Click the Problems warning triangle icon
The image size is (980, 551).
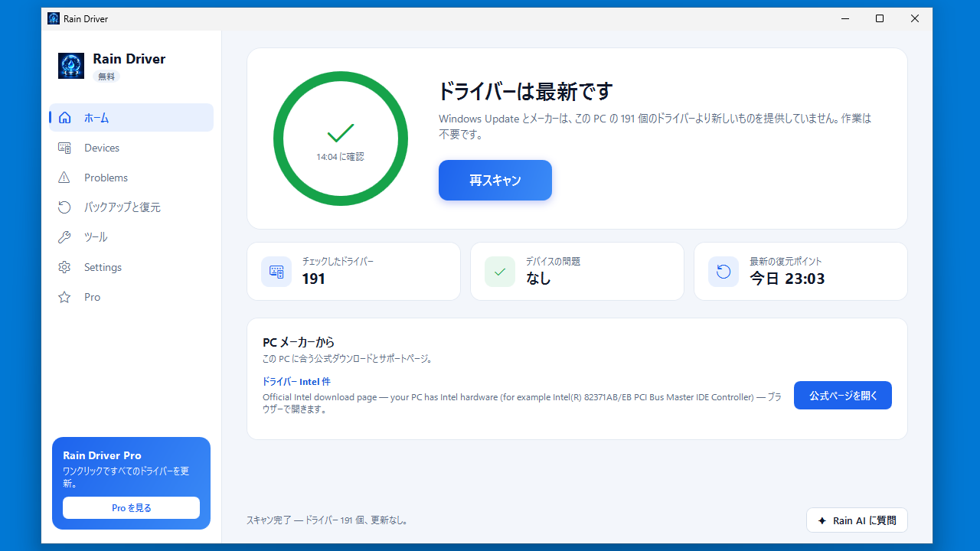(x=64, y=178)
